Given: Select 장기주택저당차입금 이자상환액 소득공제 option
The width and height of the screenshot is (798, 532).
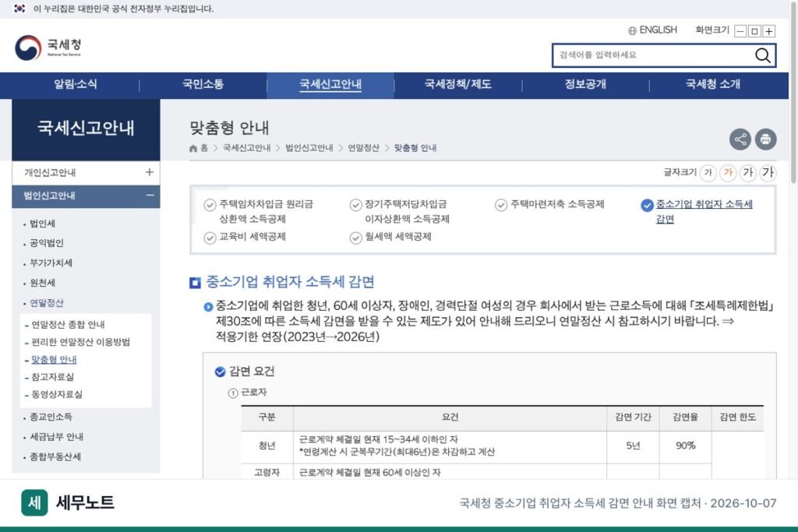Looking at the screenshot, I should click(x=400, y=212).
